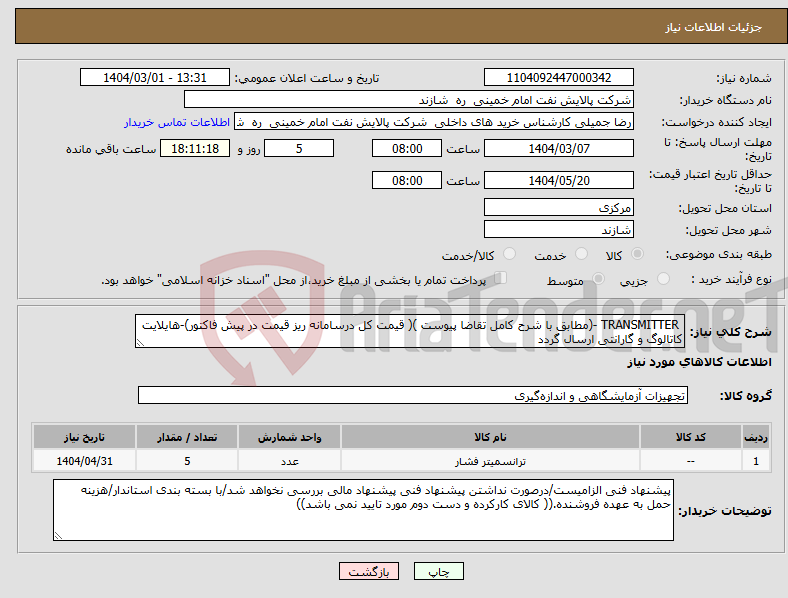Select the کالا/خدمت radio button
The width and height of the screenshot is (788, 598).
coord(509,254)
